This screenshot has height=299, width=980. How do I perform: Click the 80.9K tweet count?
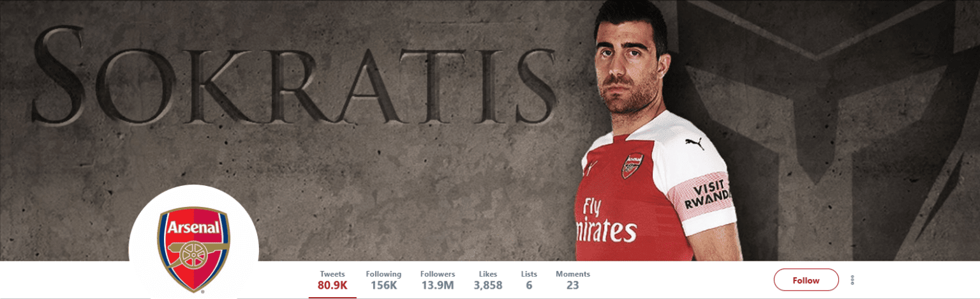pyautogui.click(x=332, y=286)
